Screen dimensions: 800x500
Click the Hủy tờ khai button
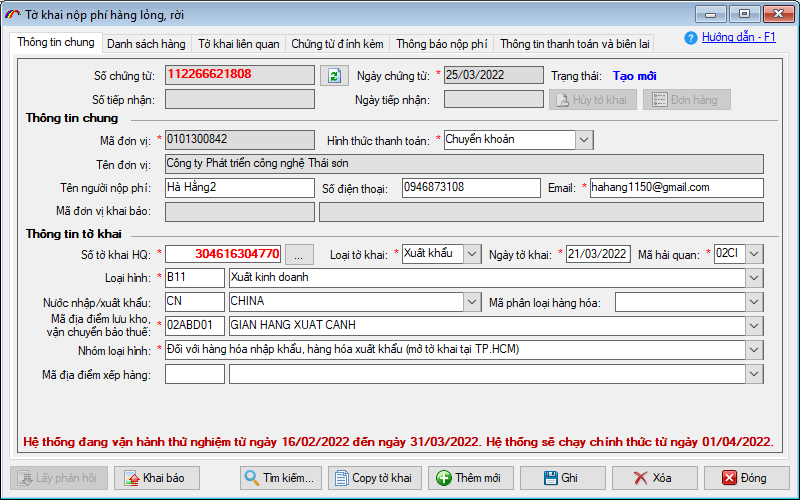pos(593,100)
